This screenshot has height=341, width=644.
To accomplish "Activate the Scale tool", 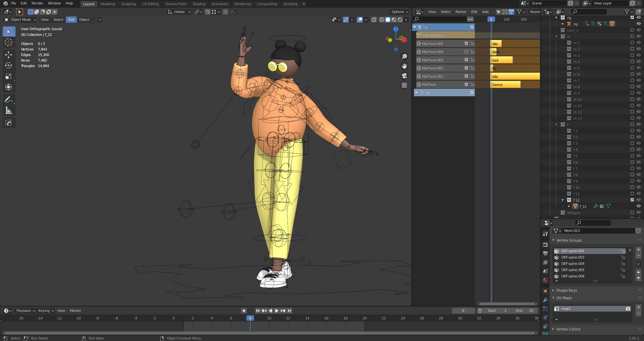I will tap(9, 76).
